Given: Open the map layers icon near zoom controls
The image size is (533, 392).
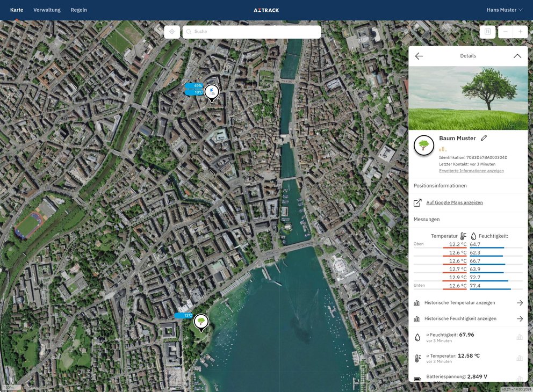Looking at the screenshot, I should click(487, 32).
